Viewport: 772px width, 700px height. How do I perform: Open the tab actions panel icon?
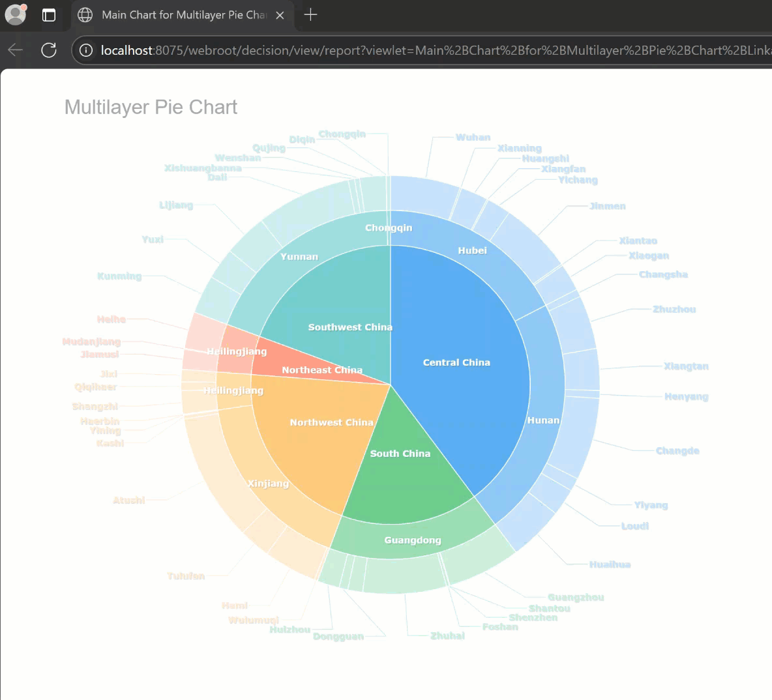(49, 15)
